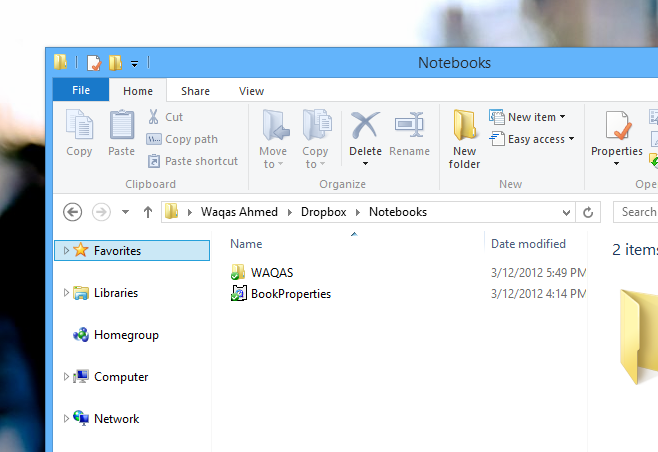The height and width of the screenshot is (452, 658).
Task: Create a New folder from ribbon
Action: click(464, 139)
